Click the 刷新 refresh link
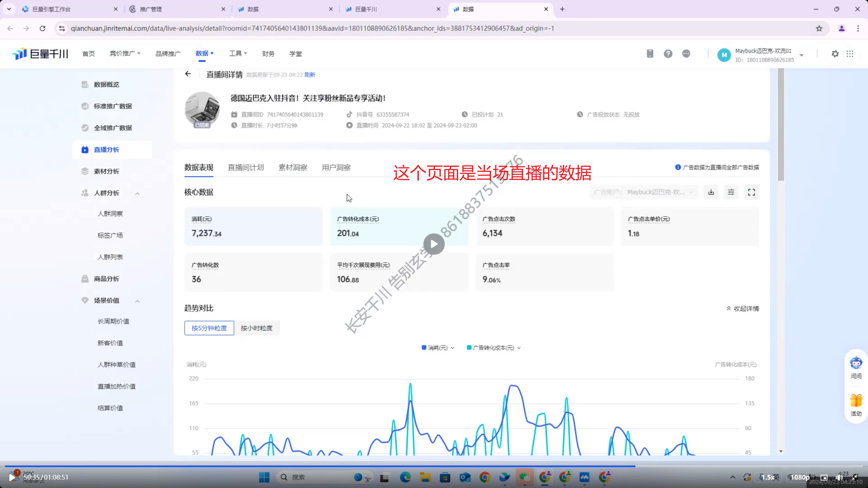The width and height of the screenshot is (868, 488). (x=310, y=75)
